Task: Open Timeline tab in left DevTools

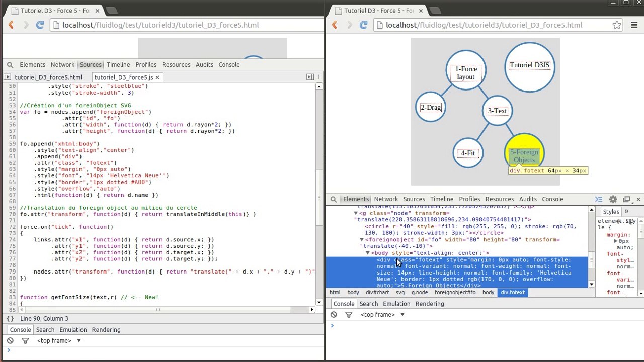Action: point(118,65)
